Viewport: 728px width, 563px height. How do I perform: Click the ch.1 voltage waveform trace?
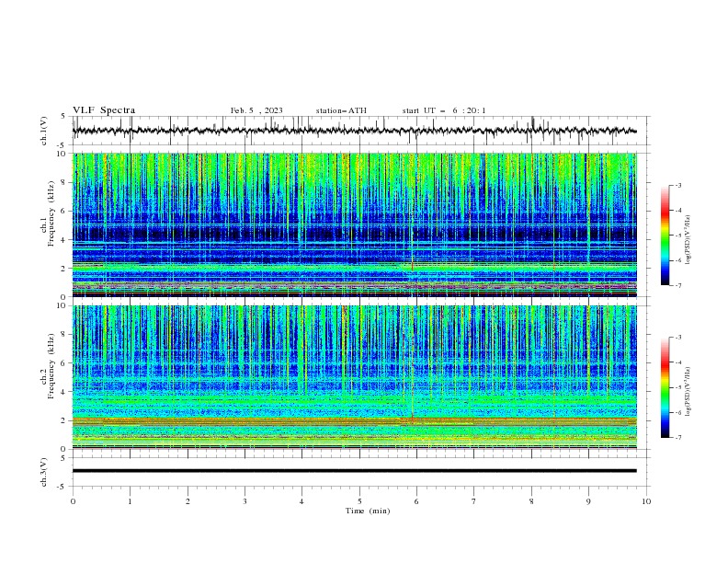click(354, 131)
